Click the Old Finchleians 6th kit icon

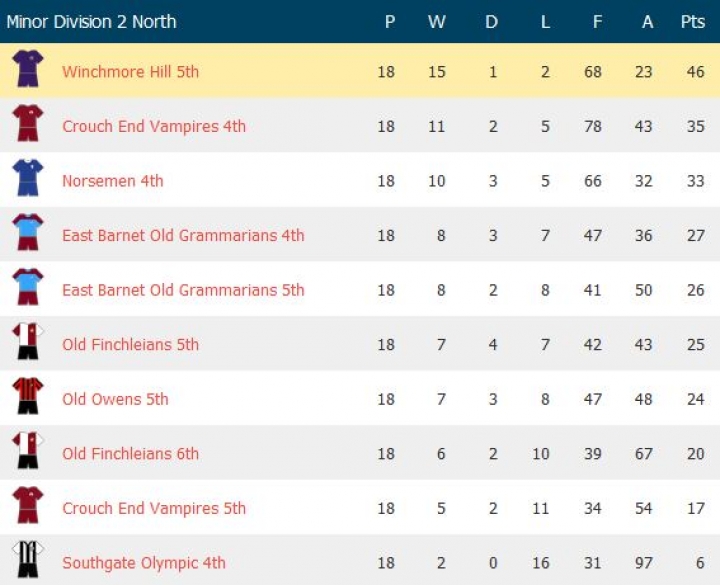[x=27, y=451]
